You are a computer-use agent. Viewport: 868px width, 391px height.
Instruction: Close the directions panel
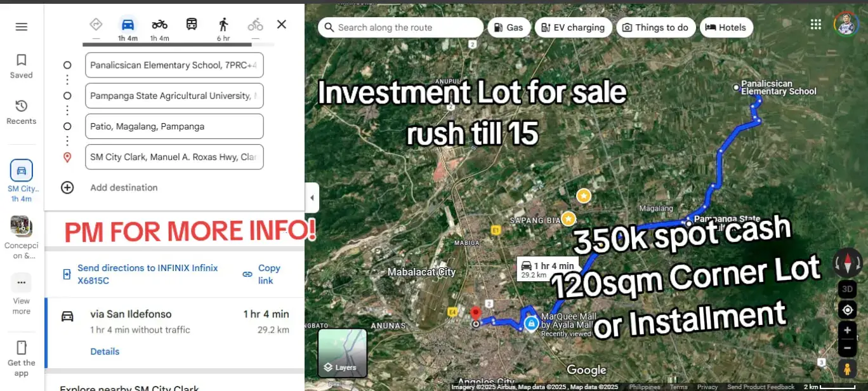[282, 24]
